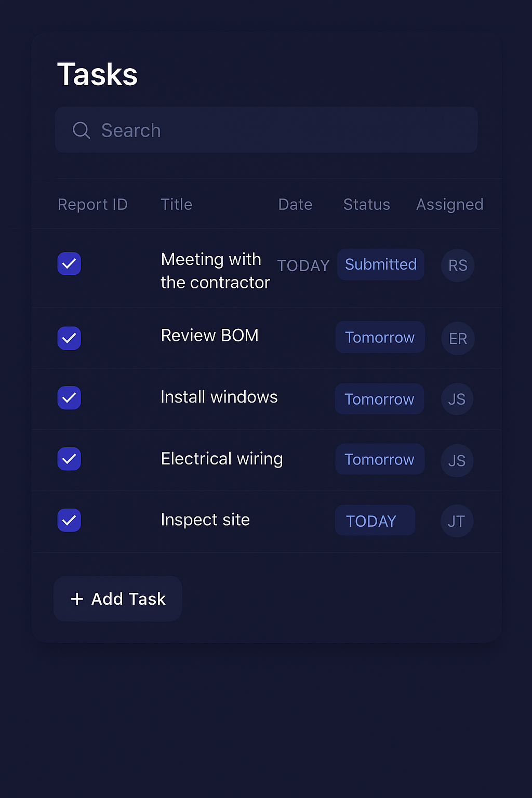Screen dimensions: 532x798
Task: Click the task title Electrical wiring
Action: pyautogui.click(x=222, y=459)
